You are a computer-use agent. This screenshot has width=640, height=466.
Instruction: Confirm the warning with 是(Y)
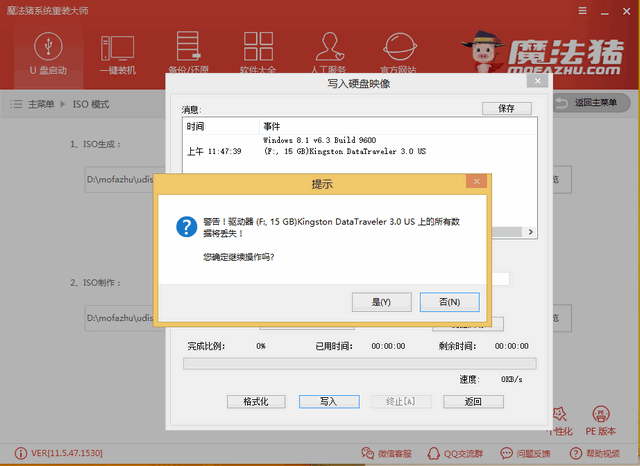pyautogui.click(x=381, y=301)
